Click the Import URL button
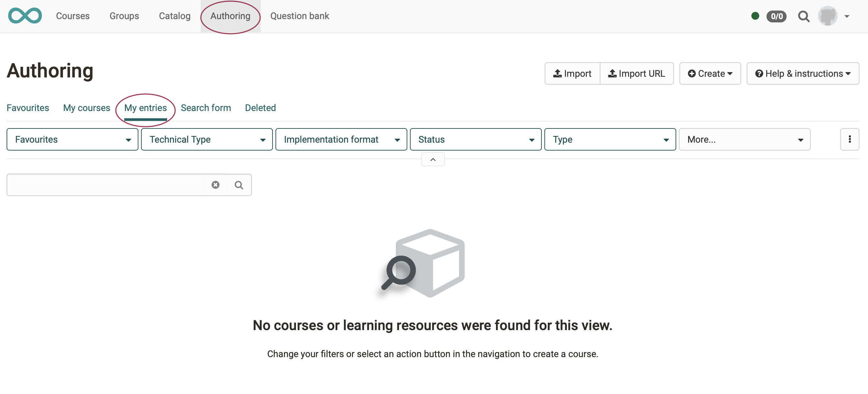 (x=636, y=73)
